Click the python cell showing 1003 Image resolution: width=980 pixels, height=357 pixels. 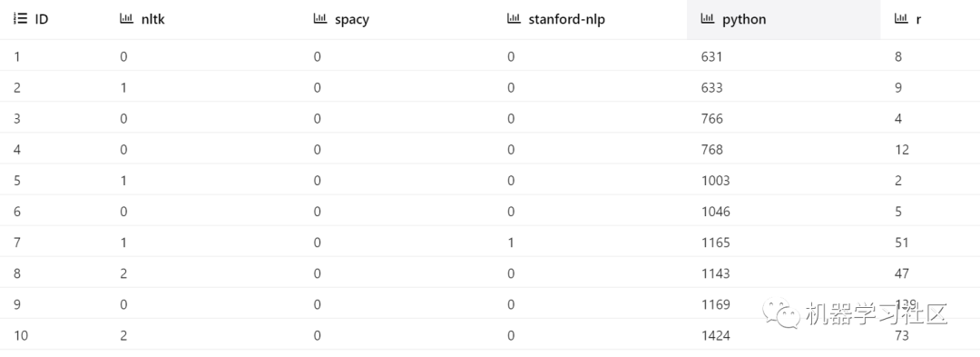pos(716,181)
